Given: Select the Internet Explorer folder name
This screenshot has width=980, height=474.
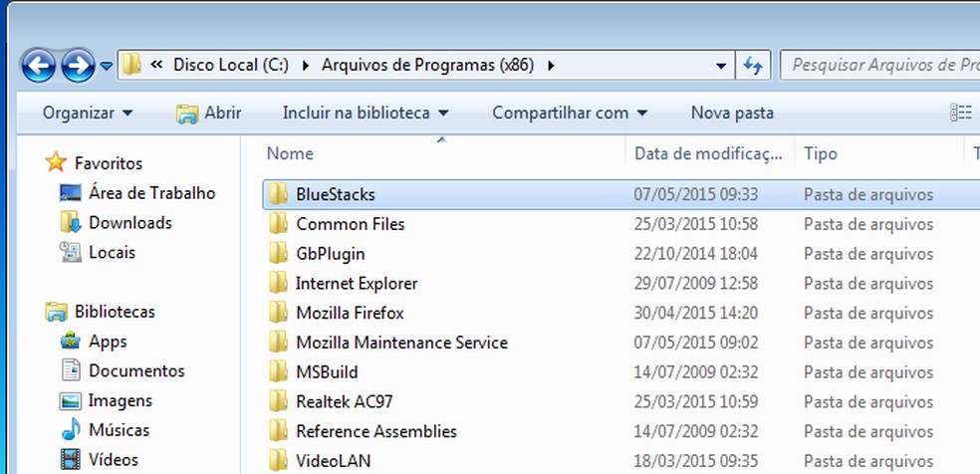Looking at the screenshot, I should [357, 283].
